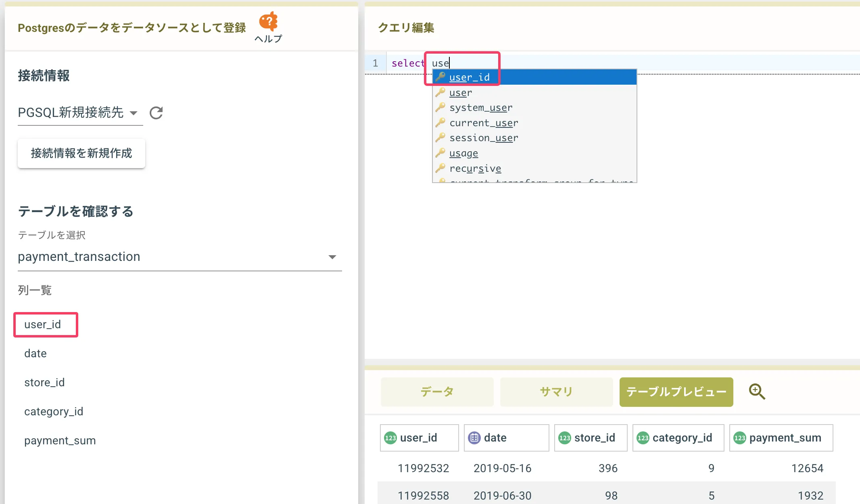860x504 pixels.
Task: Click key icon beside recursive suggestion
Action: point(440,168)
